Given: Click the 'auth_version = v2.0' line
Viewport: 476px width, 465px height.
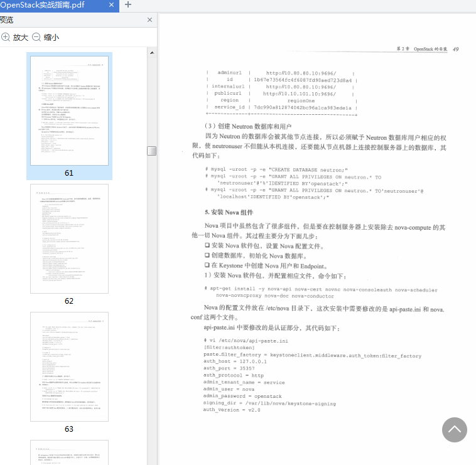Looking at the screenshot, I should pos(232,410).
